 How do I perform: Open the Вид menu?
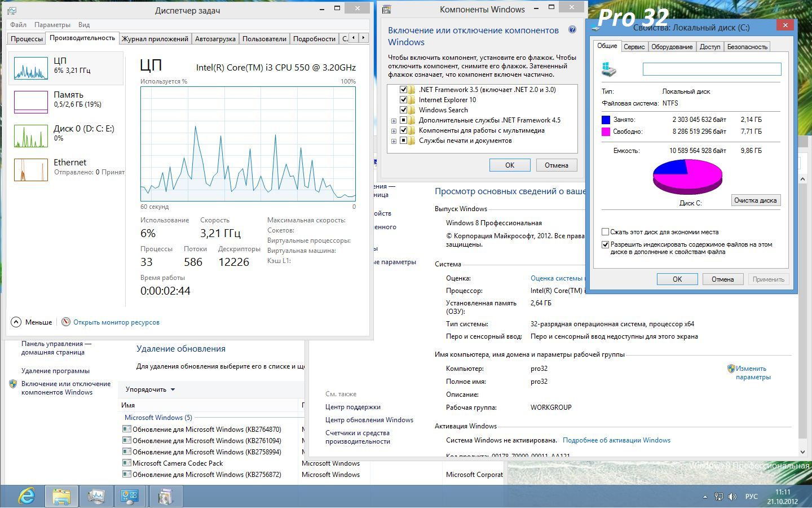pyautogui.click(x=84, y=25)
